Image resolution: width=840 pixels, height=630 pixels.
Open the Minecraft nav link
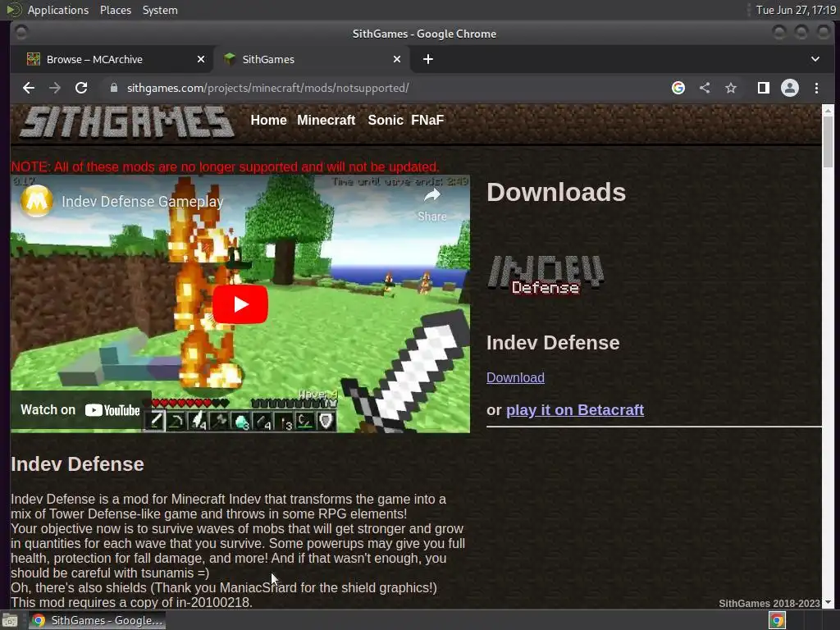(x=326, y=120)
